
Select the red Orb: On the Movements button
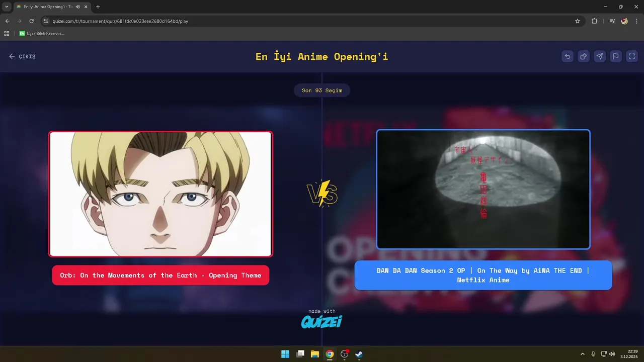[x=160, y=275]
